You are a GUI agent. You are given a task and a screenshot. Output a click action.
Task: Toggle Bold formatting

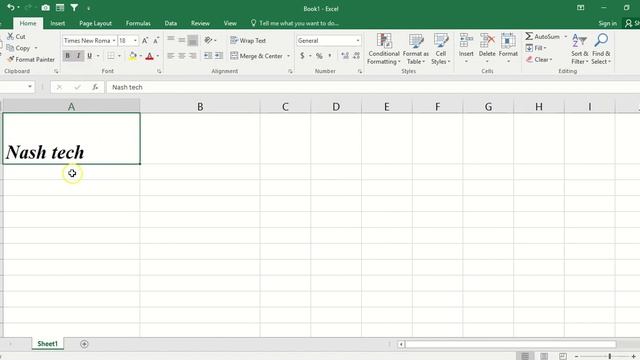[67, 56]
